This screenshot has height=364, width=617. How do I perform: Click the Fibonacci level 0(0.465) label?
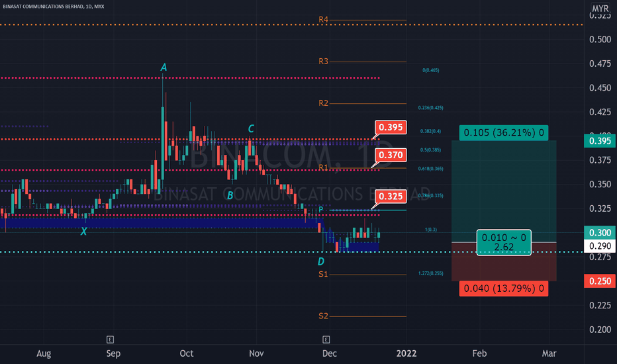[x=431, y=70]
